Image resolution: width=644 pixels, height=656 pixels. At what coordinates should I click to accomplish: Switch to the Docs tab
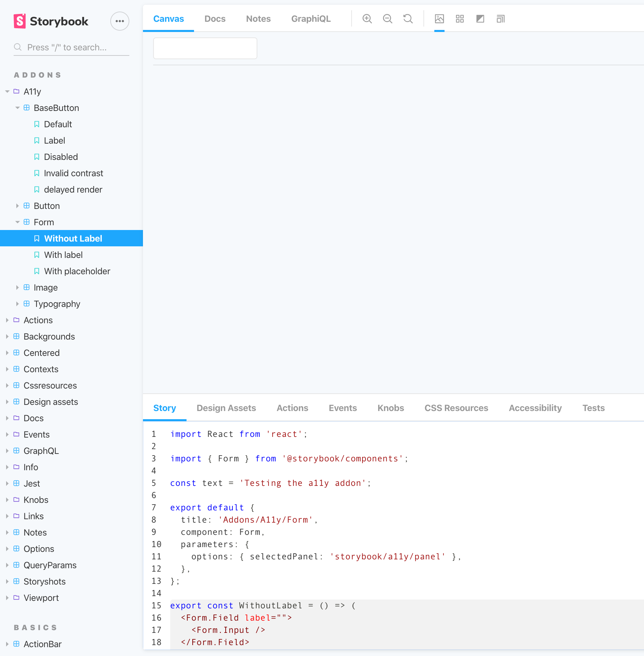(215, 19)
